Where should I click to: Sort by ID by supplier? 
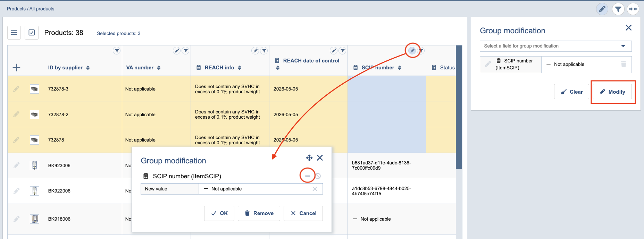pyautogui.click(x=88, y=68)
